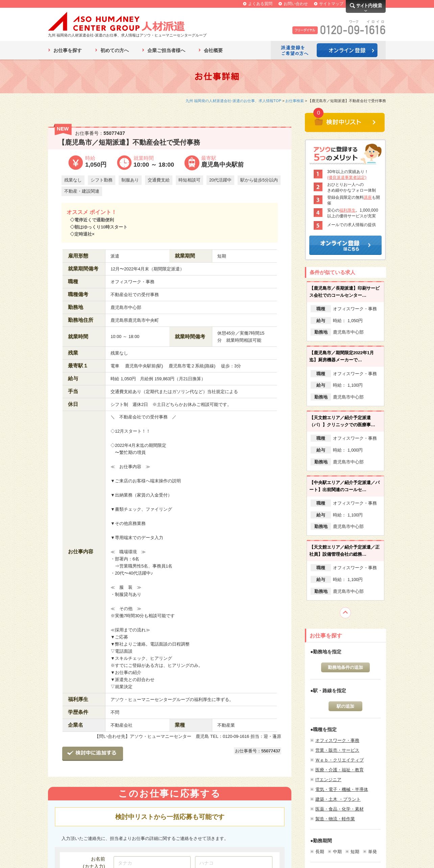Open 講座 link in merits
This screenshot has height=868, width=434.
(x=367, y=197)
